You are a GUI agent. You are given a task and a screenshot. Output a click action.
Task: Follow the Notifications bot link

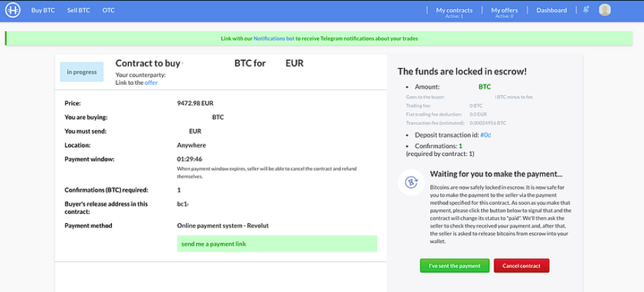[274, 39]
